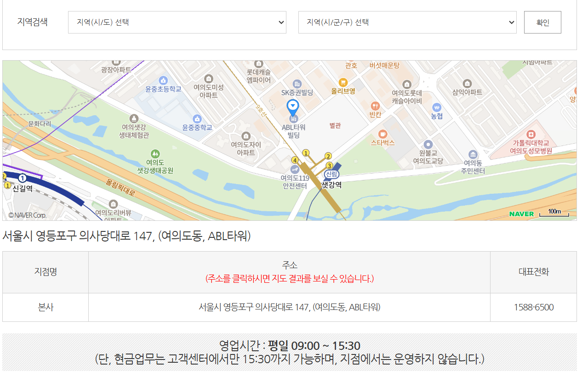The image size is (588, 382).
Task: Click the 100m map scale indicator
Action: coord(554,212)
